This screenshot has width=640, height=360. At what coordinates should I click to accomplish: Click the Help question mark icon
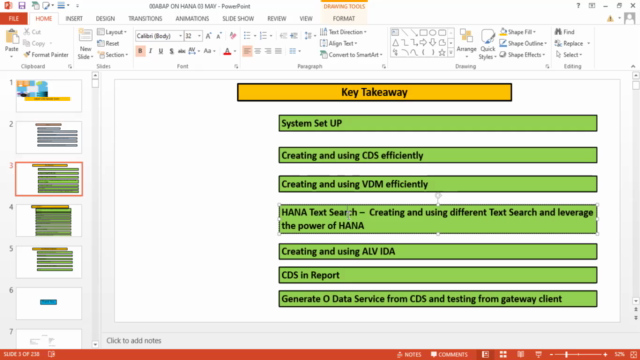point(578,6)
